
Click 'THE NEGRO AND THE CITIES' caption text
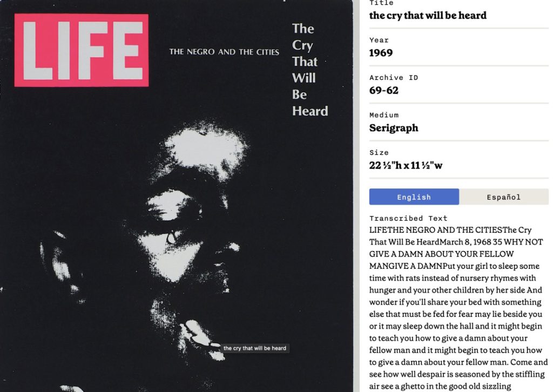point(224,52)
